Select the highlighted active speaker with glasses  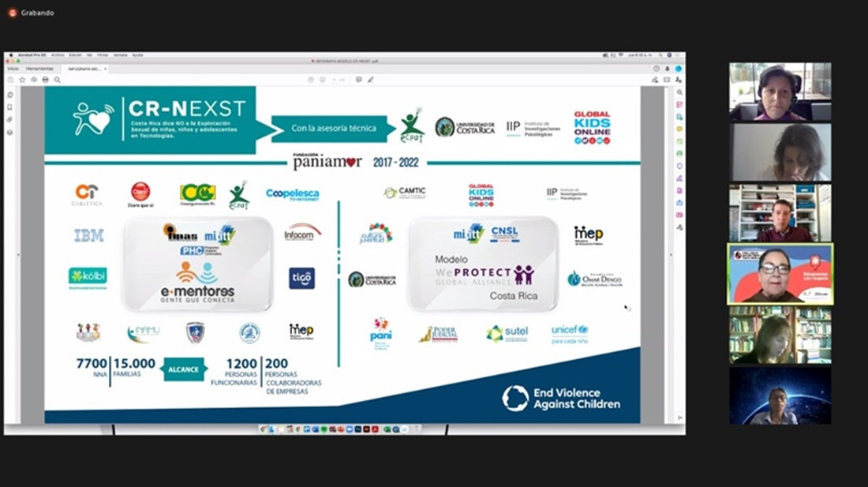[x=780, y=274]
